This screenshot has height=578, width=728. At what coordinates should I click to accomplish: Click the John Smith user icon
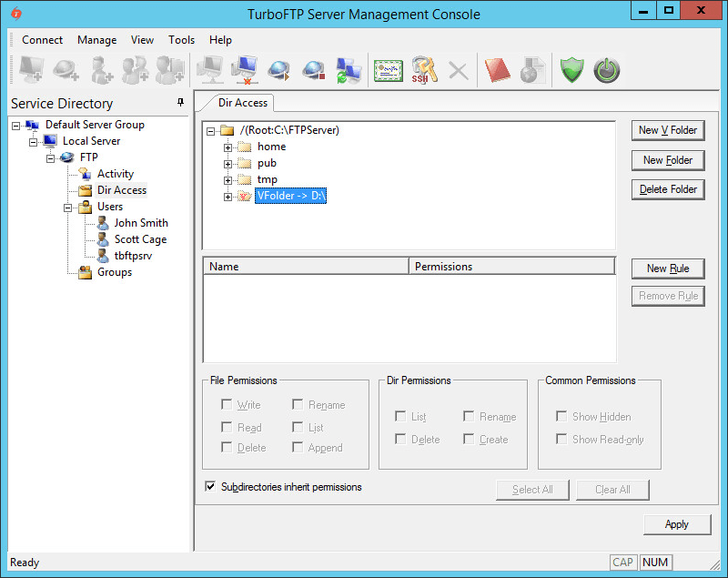(103, 223)
